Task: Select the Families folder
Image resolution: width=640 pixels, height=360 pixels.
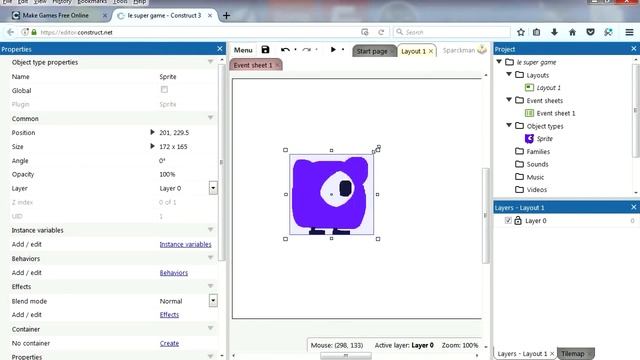Action: pyautogui.click(x=538, y=151)
